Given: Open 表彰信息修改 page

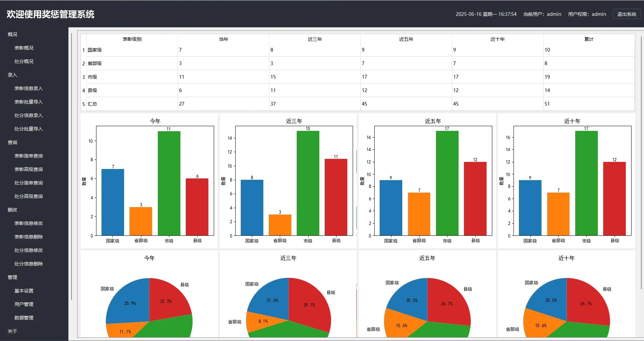Looking at the screenshot, I should [x=29, y=223].
